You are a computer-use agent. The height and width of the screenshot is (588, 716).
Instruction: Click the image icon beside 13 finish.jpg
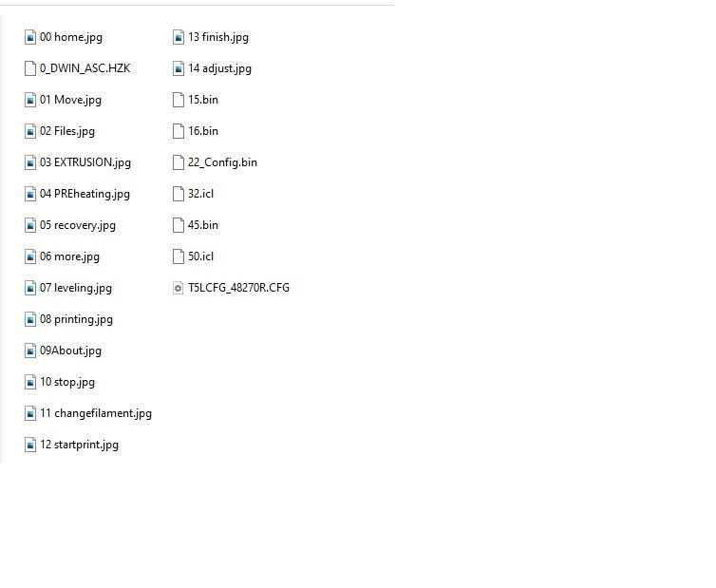pos(179,37)
